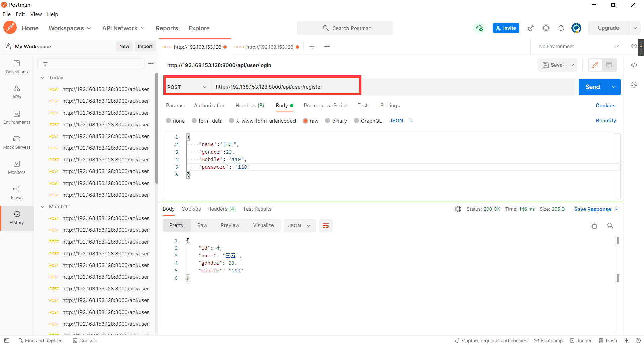Switch to the Test Results tab

click(x=257, y=209)
